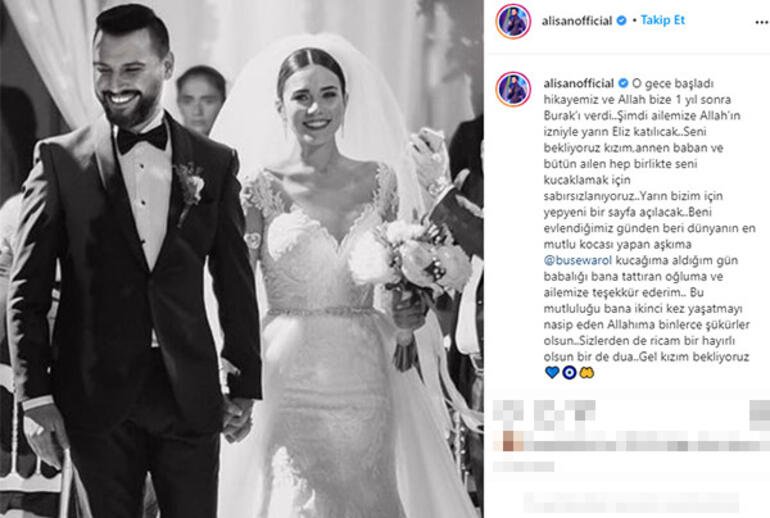
Task: Open alisanofficial username in post header
Action: tap(577, 21)
